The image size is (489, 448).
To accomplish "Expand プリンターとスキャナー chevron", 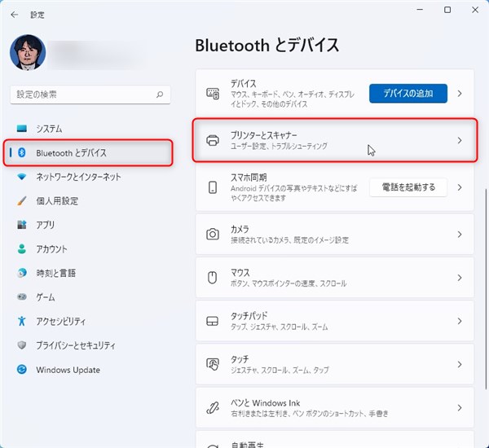I will tap(460, 140).
